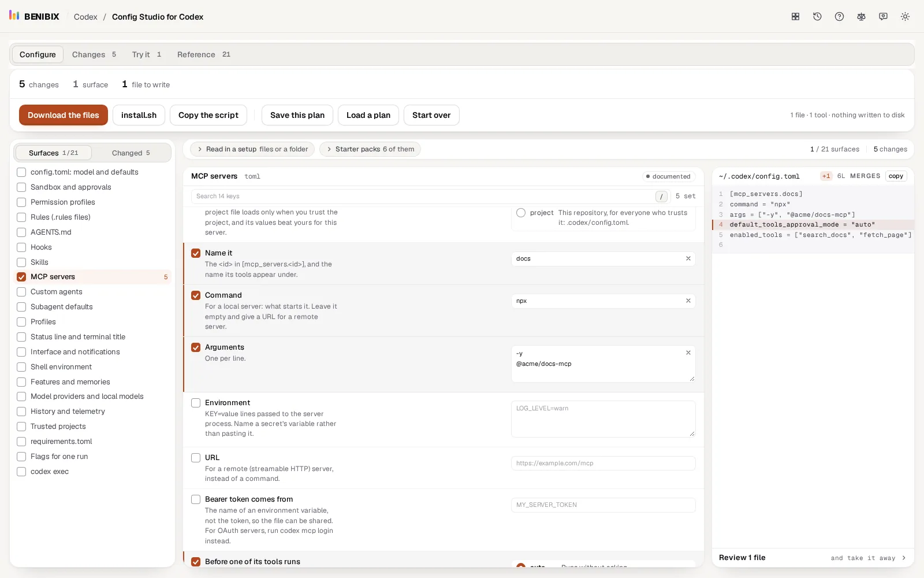Viewport: 924px width, 578px height.
Task: Select the Custom agents surface row
Action: 92,292
